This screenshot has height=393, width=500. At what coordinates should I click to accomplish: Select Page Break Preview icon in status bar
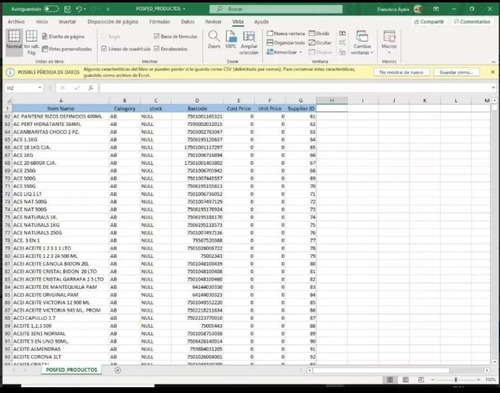pos(421,380)
